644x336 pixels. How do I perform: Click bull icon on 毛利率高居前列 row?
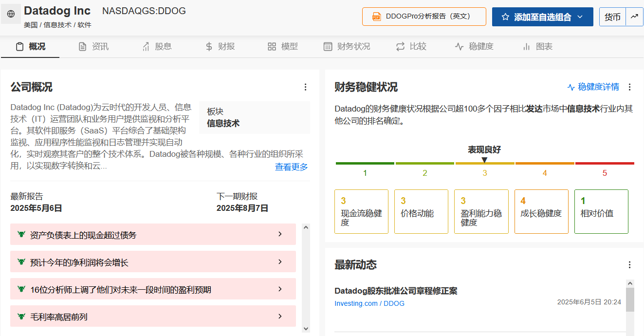tap(21, 316)
